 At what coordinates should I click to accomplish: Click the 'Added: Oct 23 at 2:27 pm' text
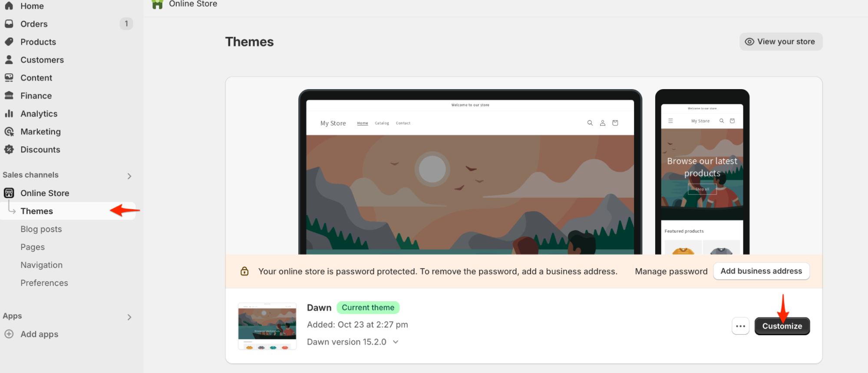pos(357,324)
